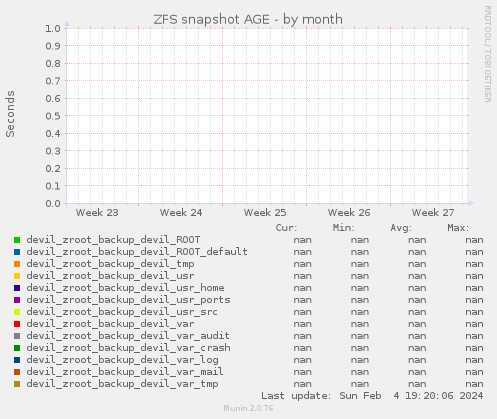Click the Munin 2.0.76 footer text
Screen dimensions: 497x419
coord(248,408)
